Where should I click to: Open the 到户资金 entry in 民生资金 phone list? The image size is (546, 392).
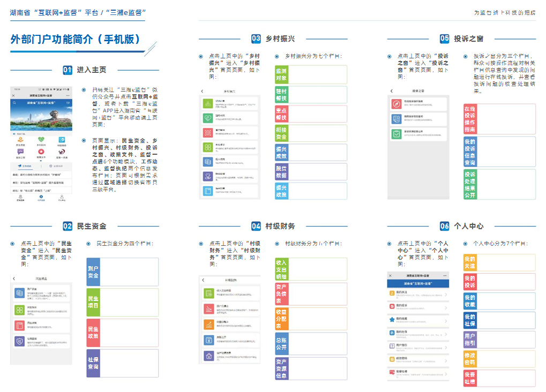(40, 293)
